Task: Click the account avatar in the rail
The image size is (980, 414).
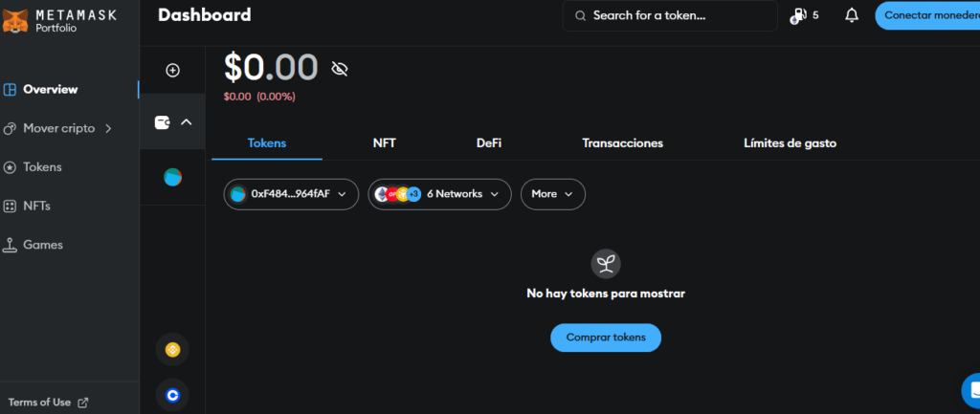Action: pyautogui.click(x=172, y=177)
